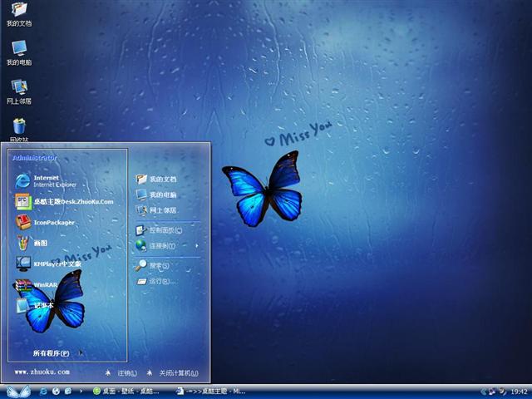Expand hidden system tray icons arrow
This screenshot has height=399, width=532.
[483, 392]
